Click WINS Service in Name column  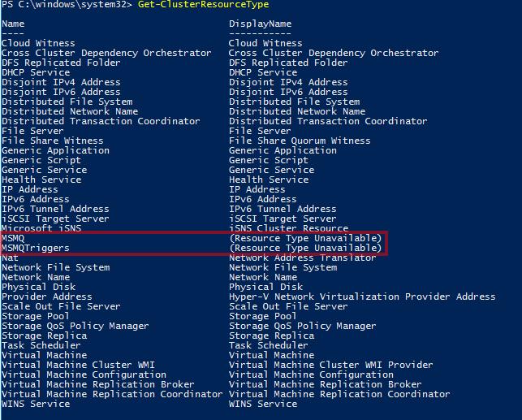36,404
